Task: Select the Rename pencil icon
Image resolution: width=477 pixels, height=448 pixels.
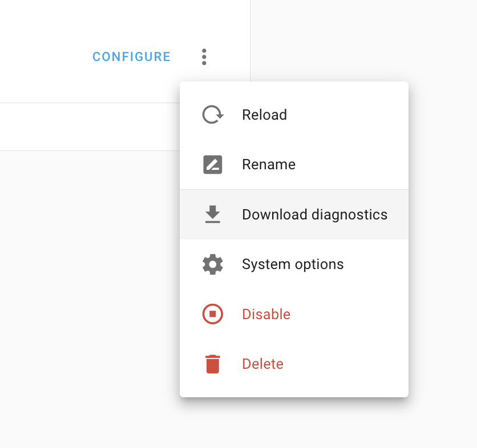Action: 213,164
